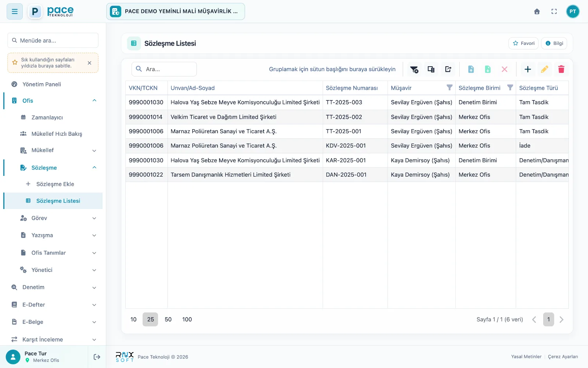Image resolution: width=588 pixels, height=368 pixels.
Task: Click the table Ara search box
Action: [164, 69]
